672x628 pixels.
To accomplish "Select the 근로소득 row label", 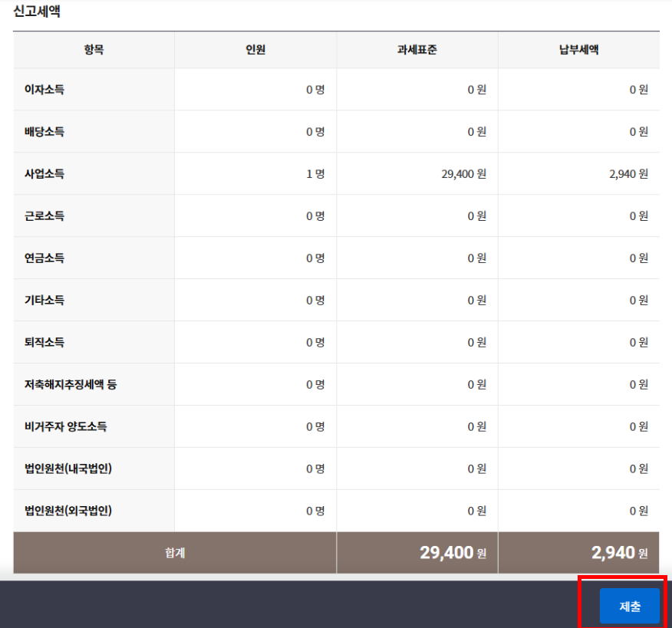I will click(x=44, y=216).
